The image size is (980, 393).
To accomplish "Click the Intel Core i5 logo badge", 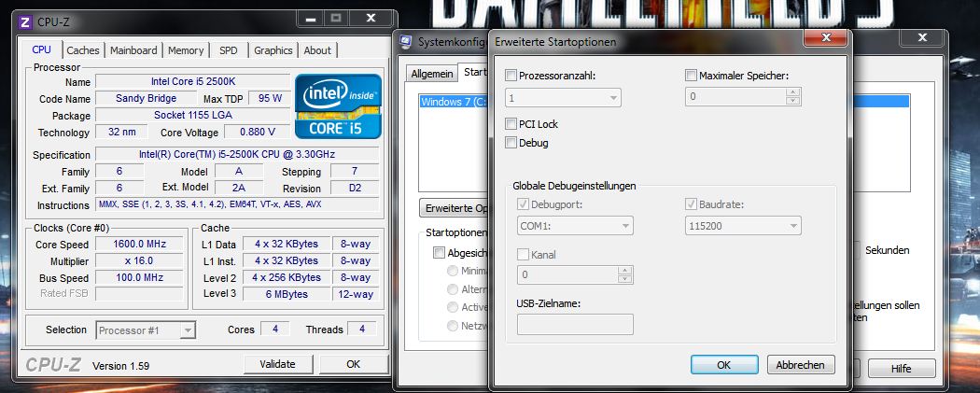I will pyautogui.click(x=338, y=106).
